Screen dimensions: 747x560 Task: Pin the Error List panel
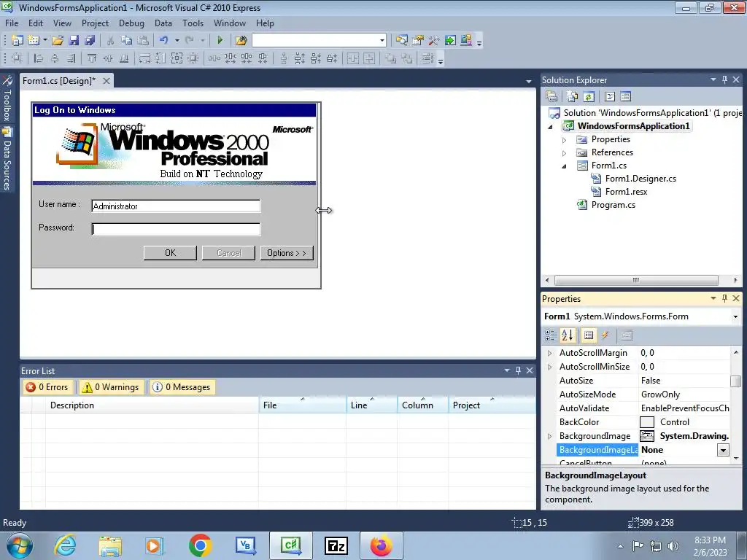pyautogui.click(x=519, y=370)
